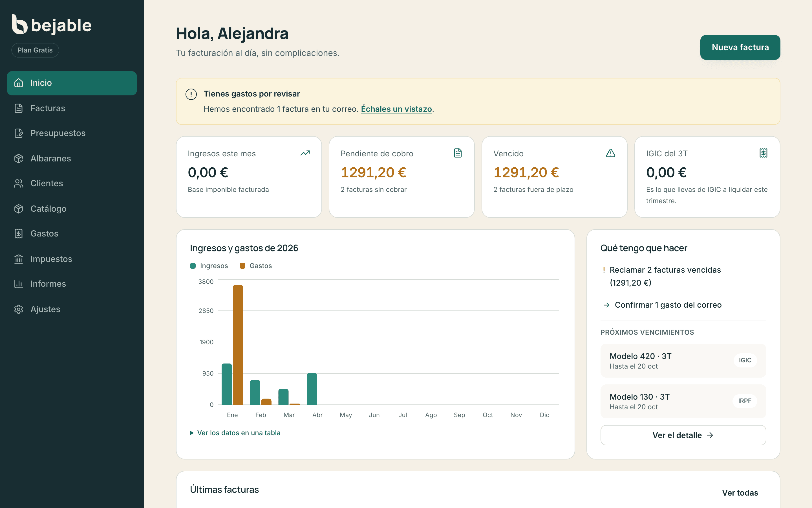Image resolution: width=812 pixels, height=508 pixels.
Task: Select Reclamar 2 facturas vencidas task
Action: 665,276
